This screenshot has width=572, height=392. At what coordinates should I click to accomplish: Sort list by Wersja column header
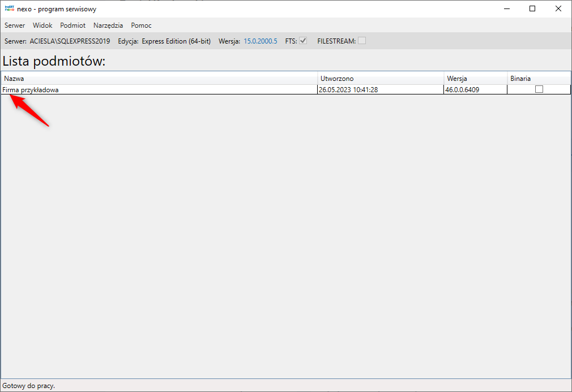(x=475, y=78)
